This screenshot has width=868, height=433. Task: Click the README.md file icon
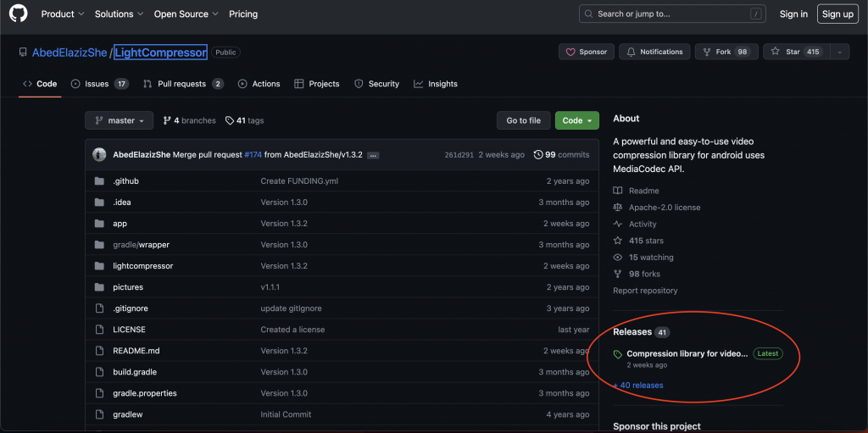tap(100, 351)
